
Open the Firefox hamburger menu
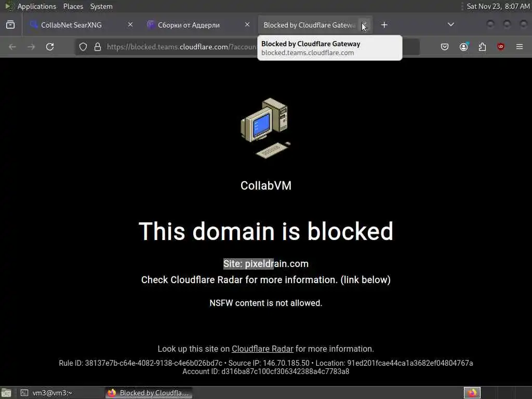coord(520,47)
